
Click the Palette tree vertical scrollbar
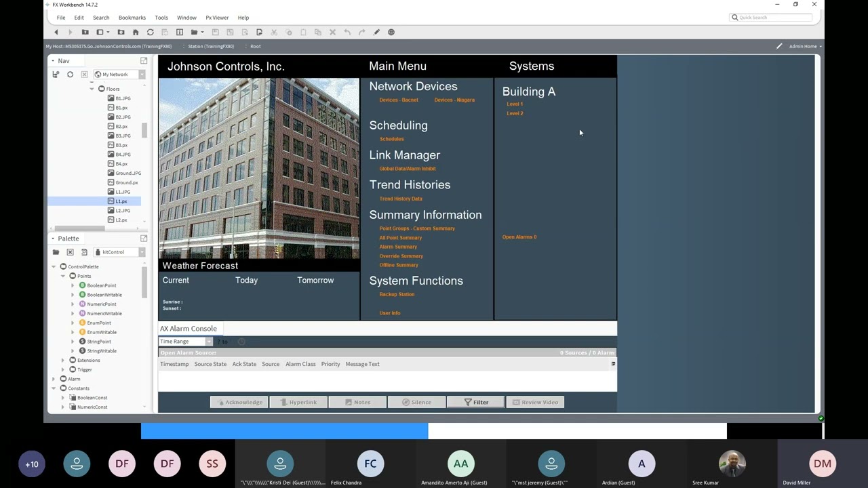144,282
